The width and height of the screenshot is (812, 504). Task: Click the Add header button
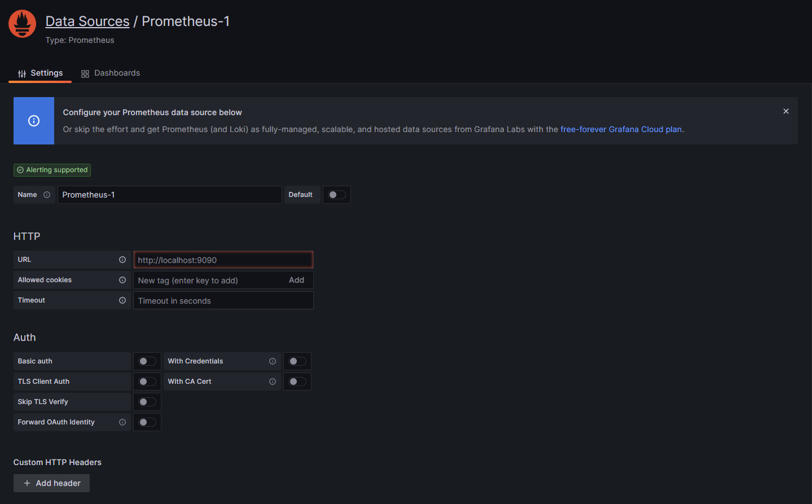coord(51,483)
